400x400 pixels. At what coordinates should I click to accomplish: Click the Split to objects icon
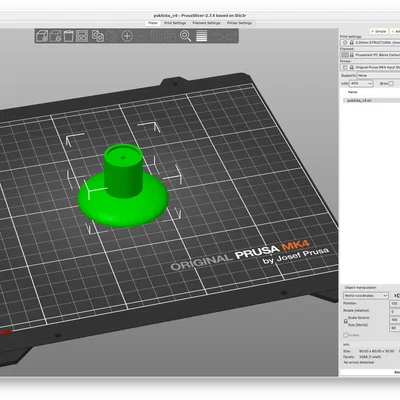(156, 36)
